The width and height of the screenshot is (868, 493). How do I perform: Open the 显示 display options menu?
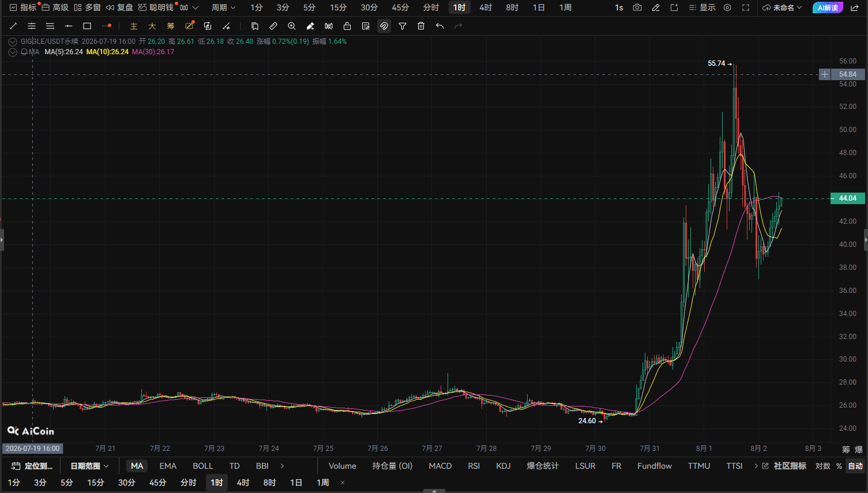(x=702, y=7)
